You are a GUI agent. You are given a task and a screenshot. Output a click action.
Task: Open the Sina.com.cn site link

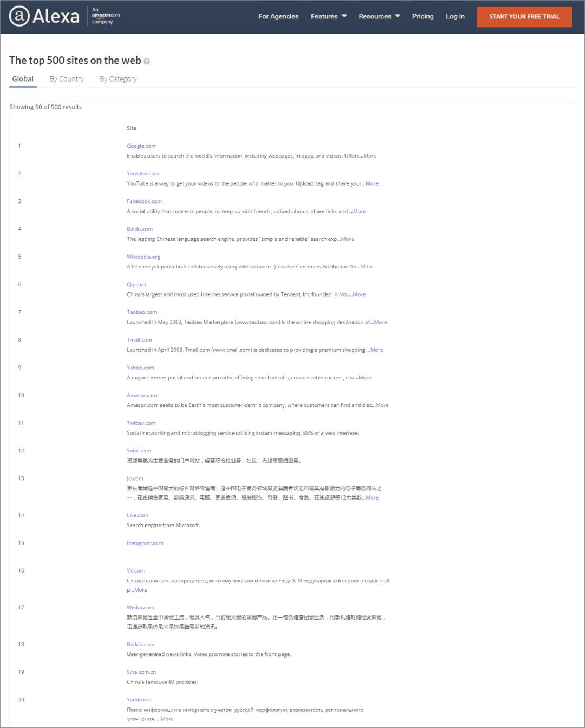pyautogui.click(x=141, y=672)
